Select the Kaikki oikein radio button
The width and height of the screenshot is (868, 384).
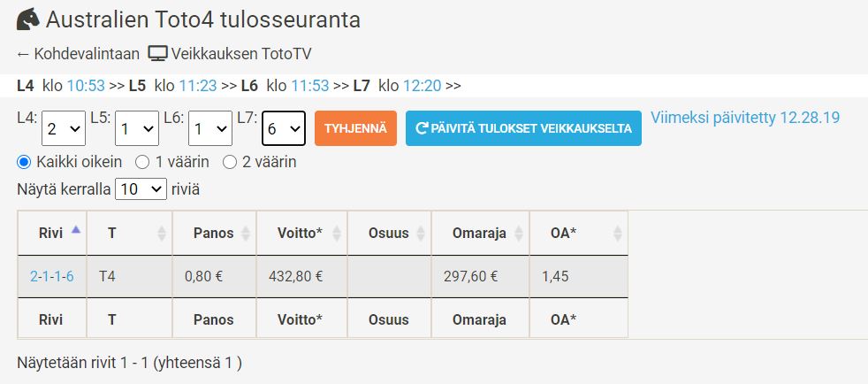(x=24, y=162)
